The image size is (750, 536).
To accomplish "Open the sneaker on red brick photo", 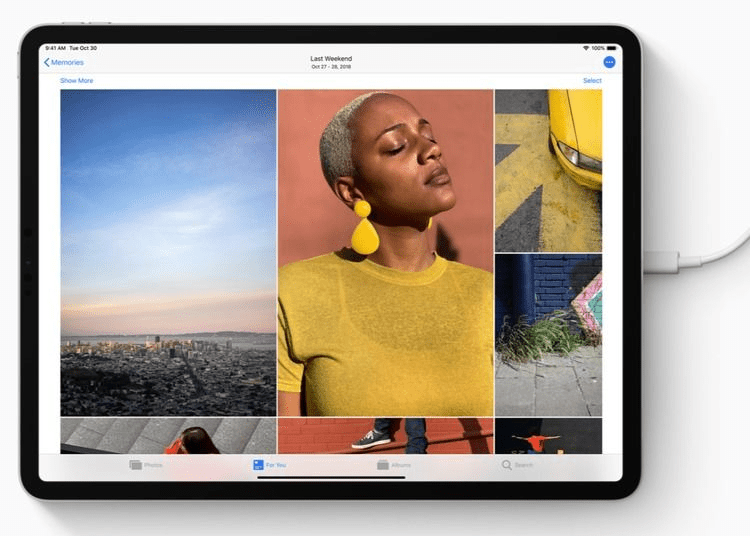I will [x=386, y=436].
